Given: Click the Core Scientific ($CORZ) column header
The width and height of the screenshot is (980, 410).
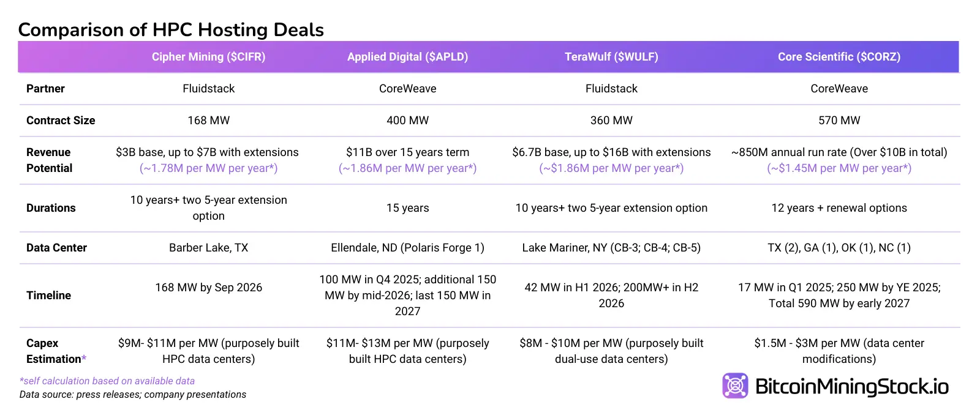Looking at the screenshot, I should click(x=839, y=57).
